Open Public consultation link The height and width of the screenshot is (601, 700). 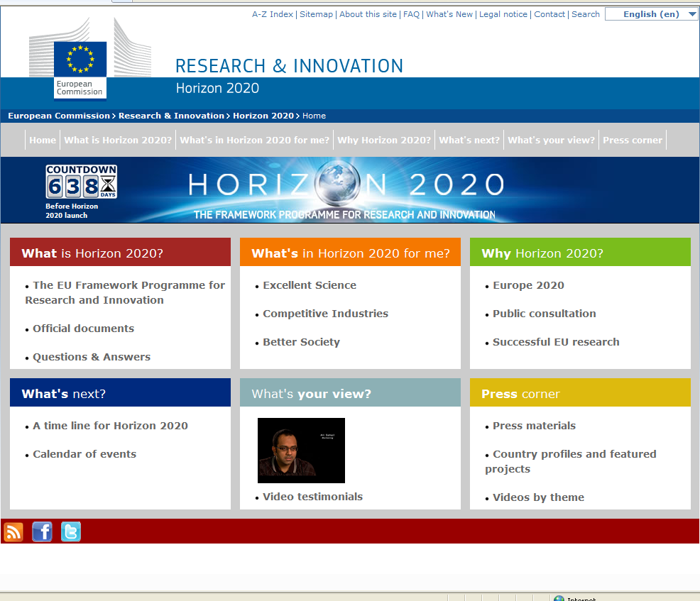pos(545,314)
